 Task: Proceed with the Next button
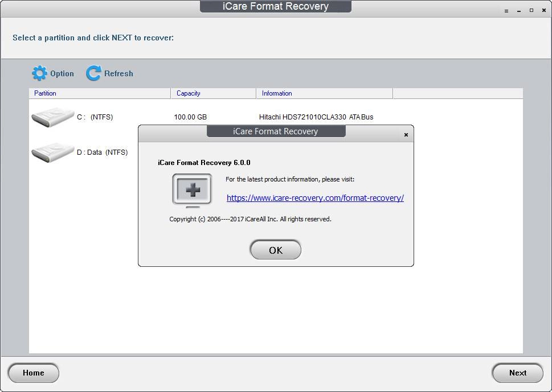[x=517, y=373]
